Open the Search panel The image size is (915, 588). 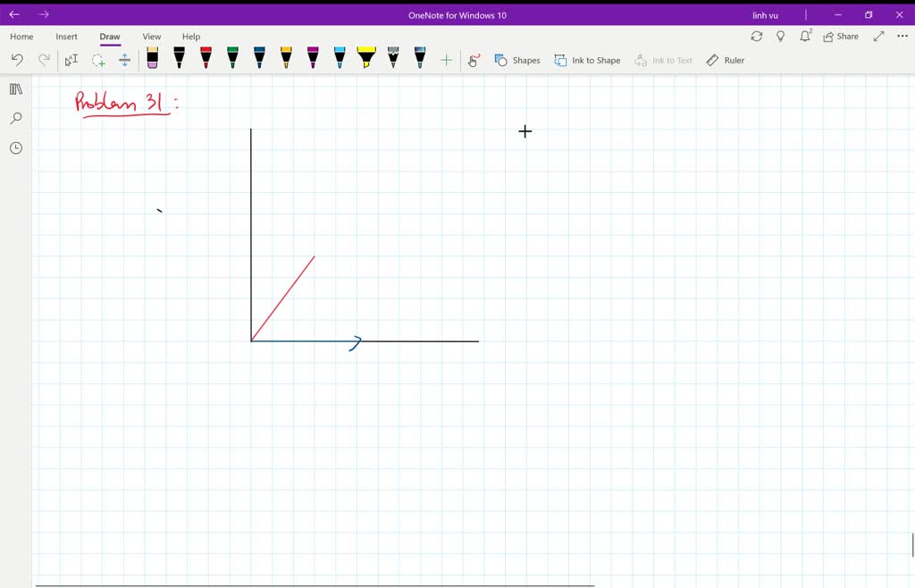coord(15,118)
